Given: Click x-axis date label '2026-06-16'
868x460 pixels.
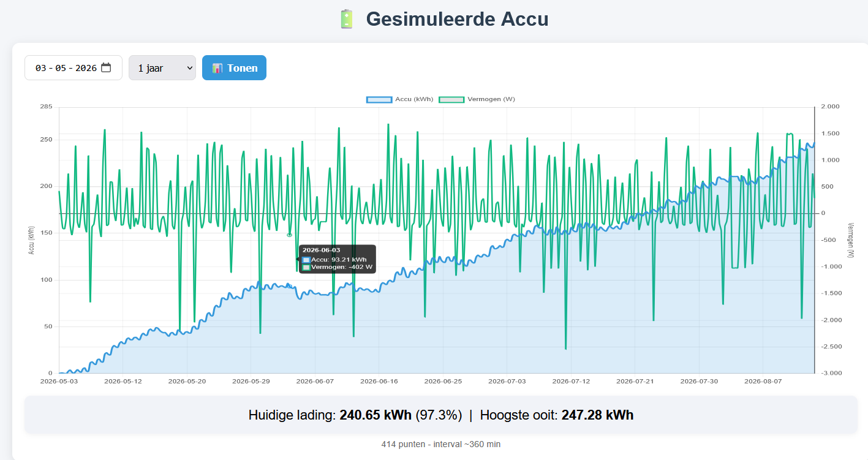Looking at the screenshot, I should coord(379,381).
